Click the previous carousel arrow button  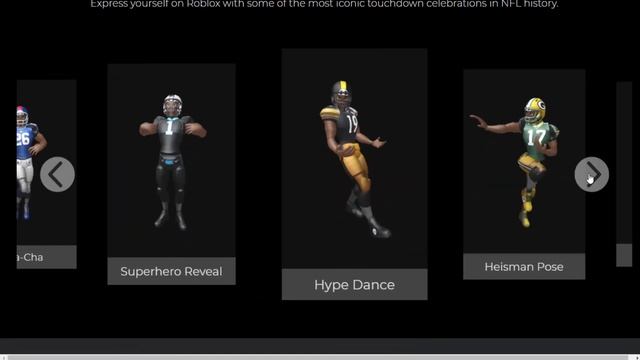pos(58,174)
